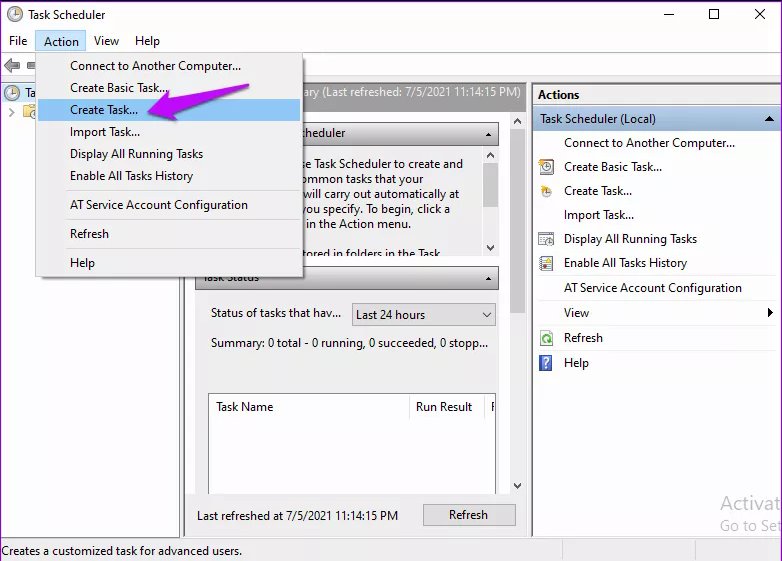
Task: Click Create Task link in Actions pane
Action: click(x=598, y=191)
